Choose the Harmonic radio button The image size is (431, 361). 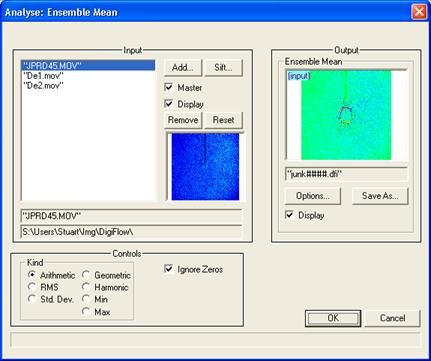pyautogui.click(x=86, y=287)
